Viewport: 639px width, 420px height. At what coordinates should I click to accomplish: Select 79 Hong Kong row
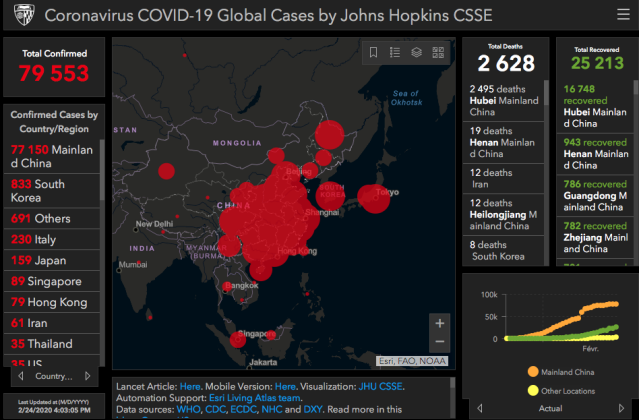pos(52,302)
